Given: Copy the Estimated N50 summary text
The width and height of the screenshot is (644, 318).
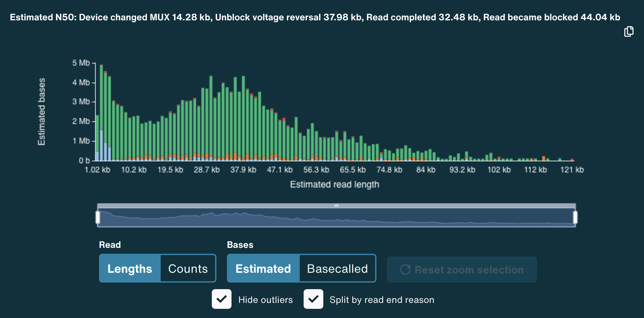Looking at the screenshot, I should point(629,32).
